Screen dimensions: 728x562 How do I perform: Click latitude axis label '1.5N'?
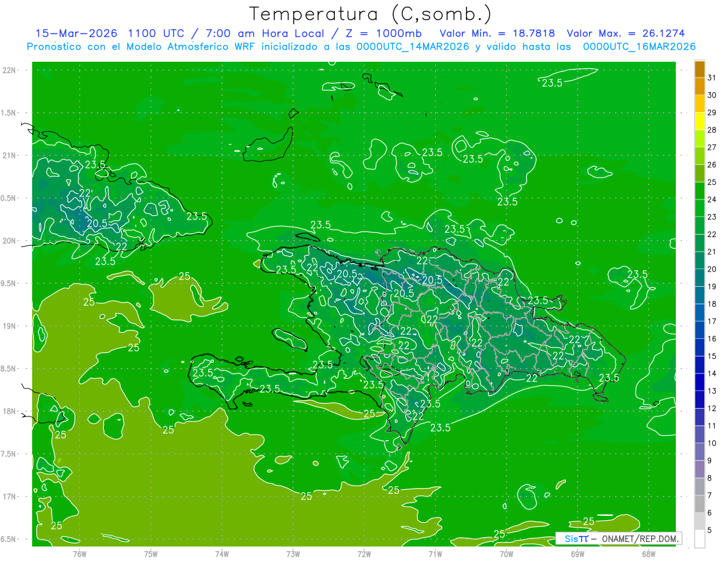pyautogui.click(x=10, y=113)
